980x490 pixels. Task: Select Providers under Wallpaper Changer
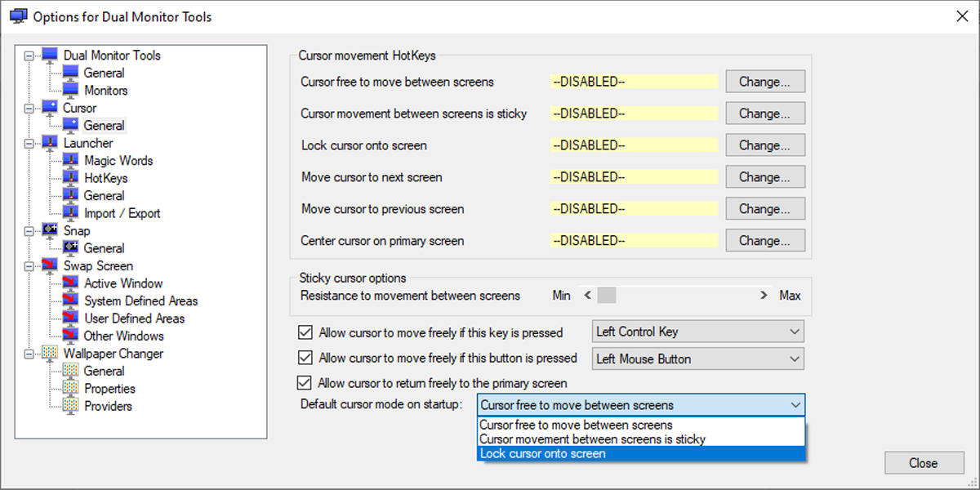point(108,406)
